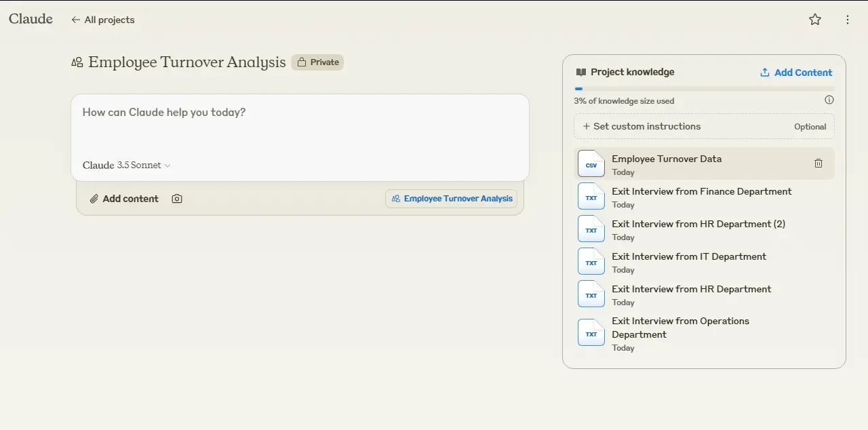Click the Add content paperclip button
The width and height of the screenshot is (868, 430).
[x=124, y=199]
